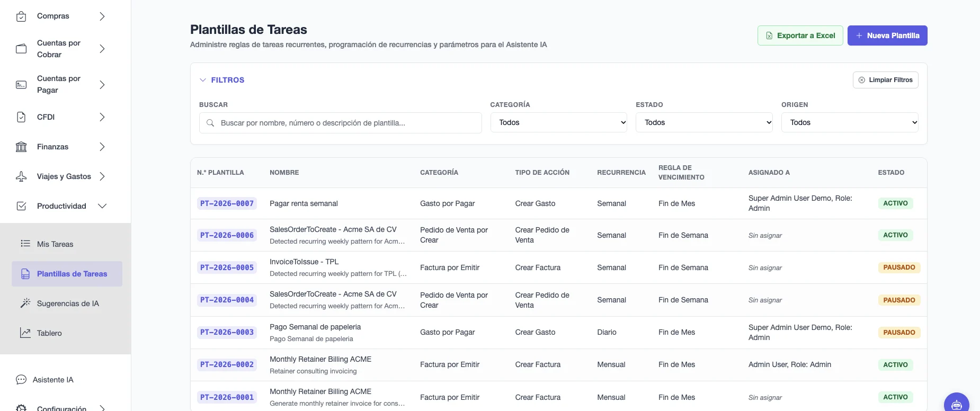
Task: Select Plantillas de Tareas menu item
Action: point(67,274)
